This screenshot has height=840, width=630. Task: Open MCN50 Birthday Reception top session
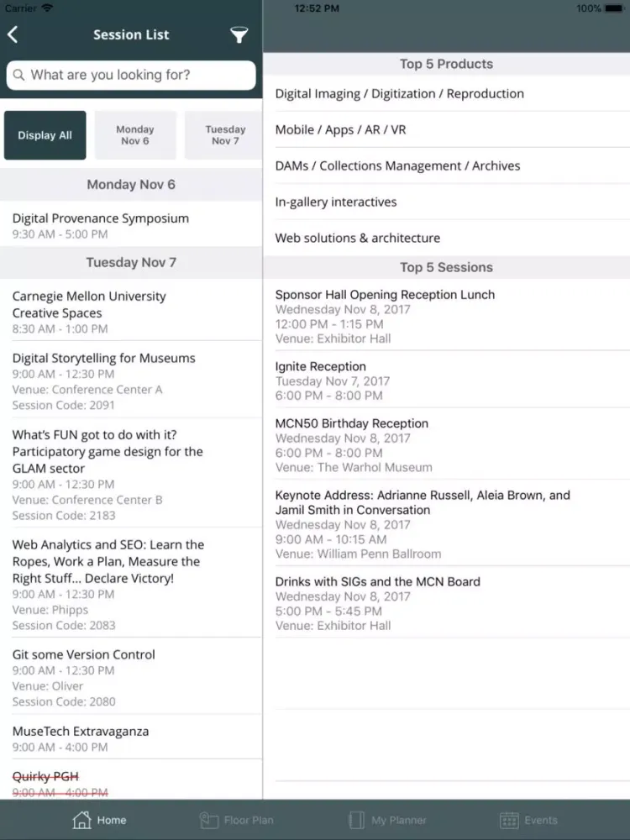(447, 444)
